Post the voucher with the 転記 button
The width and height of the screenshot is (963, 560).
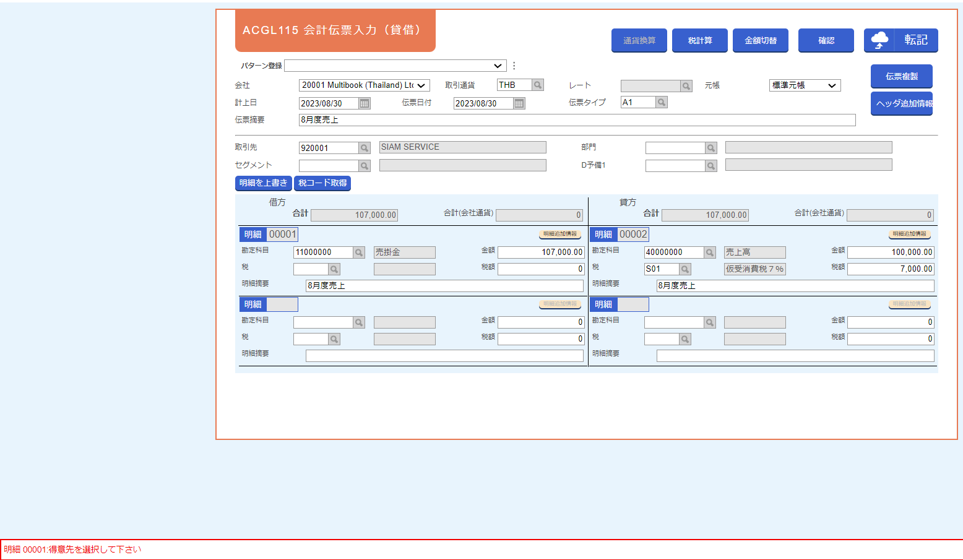[x=900, y=40]
